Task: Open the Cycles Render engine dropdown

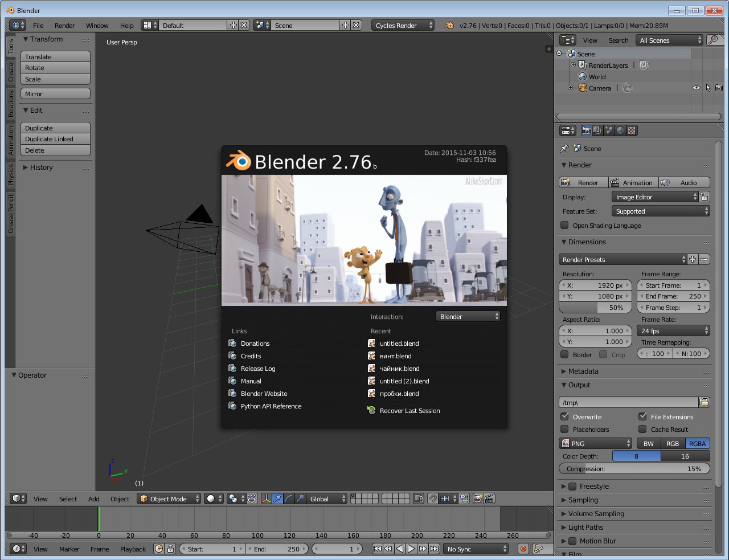Action: point(403,25)
